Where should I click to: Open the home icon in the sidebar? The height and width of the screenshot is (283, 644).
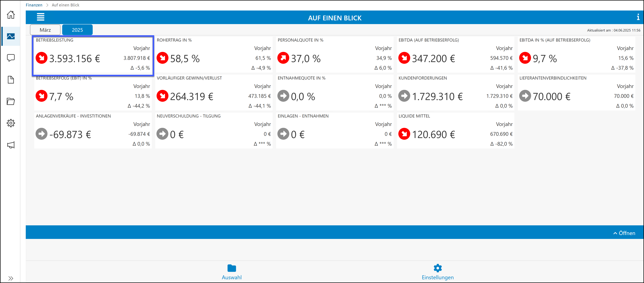click(x=11, y=15)
